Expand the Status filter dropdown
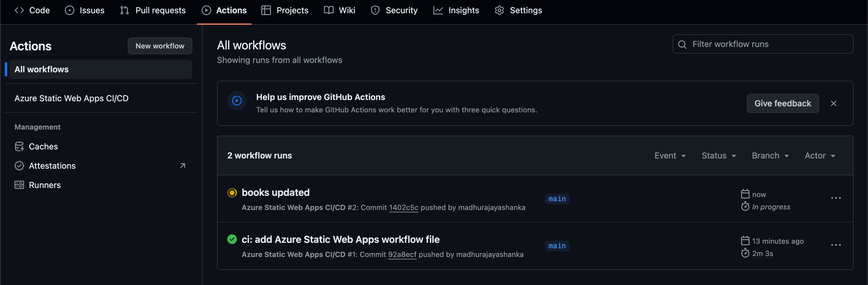 tap(719, 156)
